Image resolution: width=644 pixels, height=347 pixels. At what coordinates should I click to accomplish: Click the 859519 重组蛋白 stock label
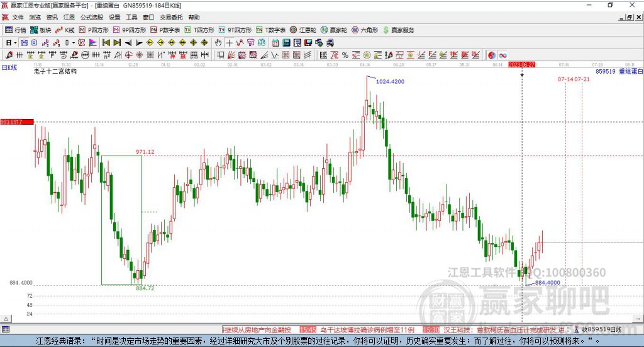pyautogui.click(x=619, y=72)
